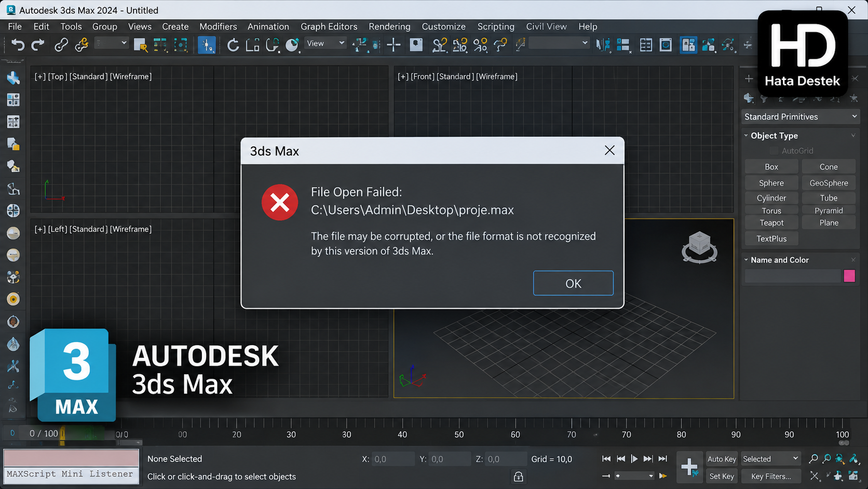The image size is (868, 489).
Task: Click the Go to End playback button
Action: point(662,459)
